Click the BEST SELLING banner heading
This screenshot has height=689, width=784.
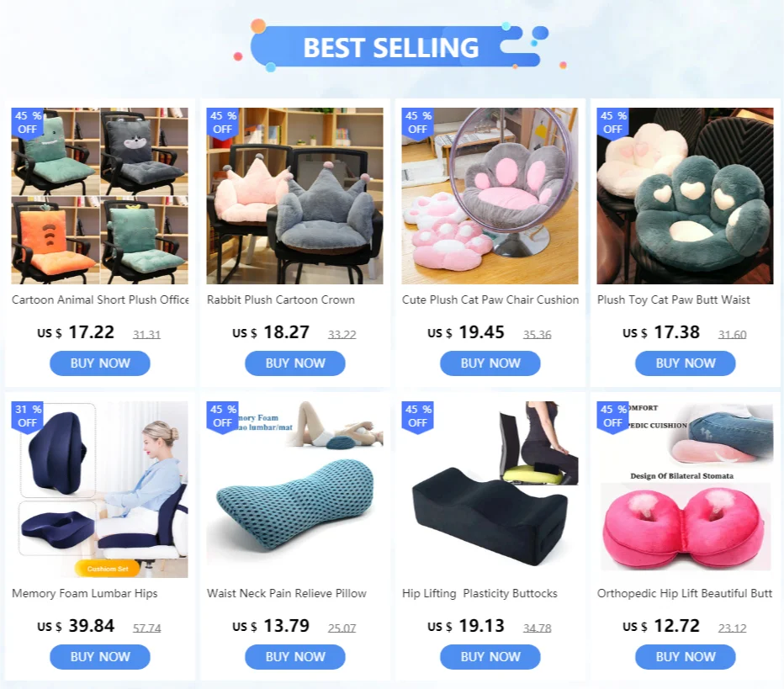(x=391, y=47)
